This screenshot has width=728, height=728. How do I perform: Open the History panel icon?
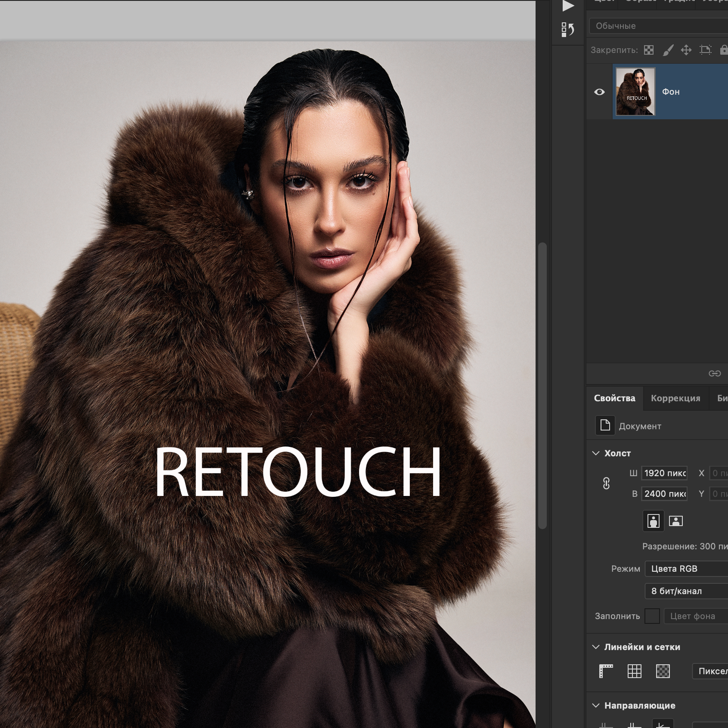click(567, 30)
